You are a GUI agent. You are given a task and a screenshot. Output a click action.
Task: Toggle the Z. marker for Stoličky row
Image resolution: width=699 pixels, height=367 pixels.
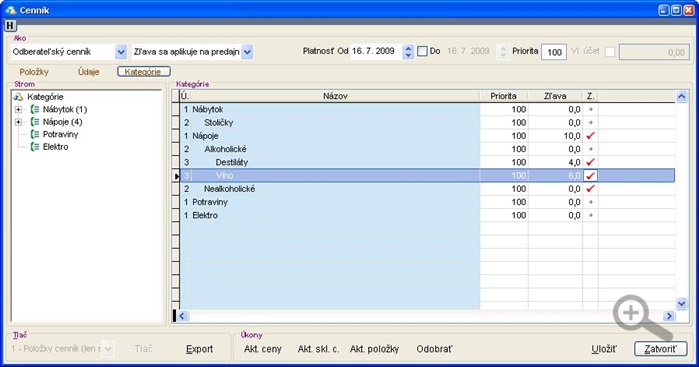pyautogui.click(x=591, y=122)
